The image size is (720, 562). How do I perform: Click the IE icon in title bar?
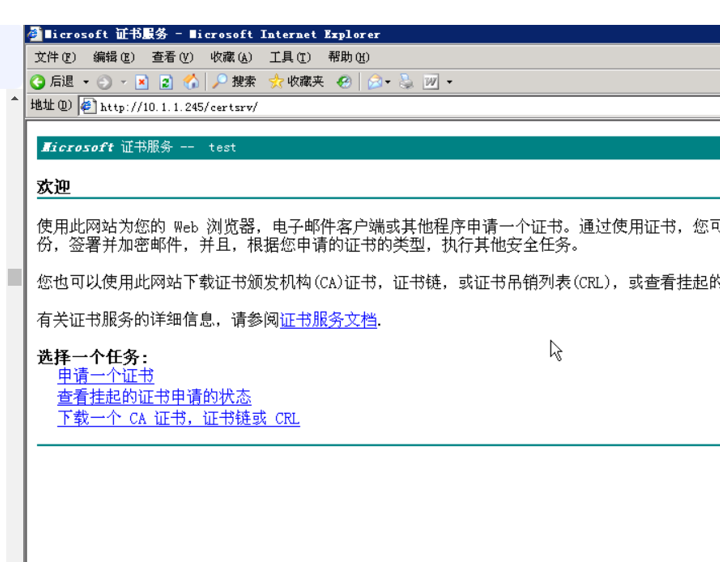click(x=34, y=34)
